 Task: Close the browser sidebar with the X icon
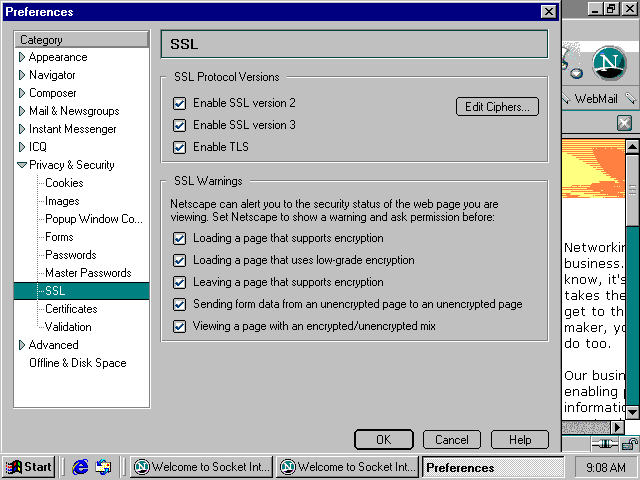point(624,122)
